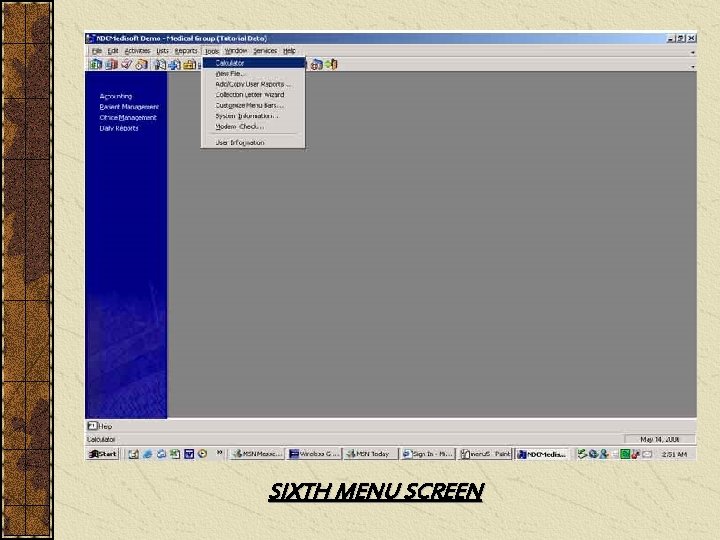Click the yellow briefcase toolbar icon
The image size is (720, 540).
click(189, 65)
